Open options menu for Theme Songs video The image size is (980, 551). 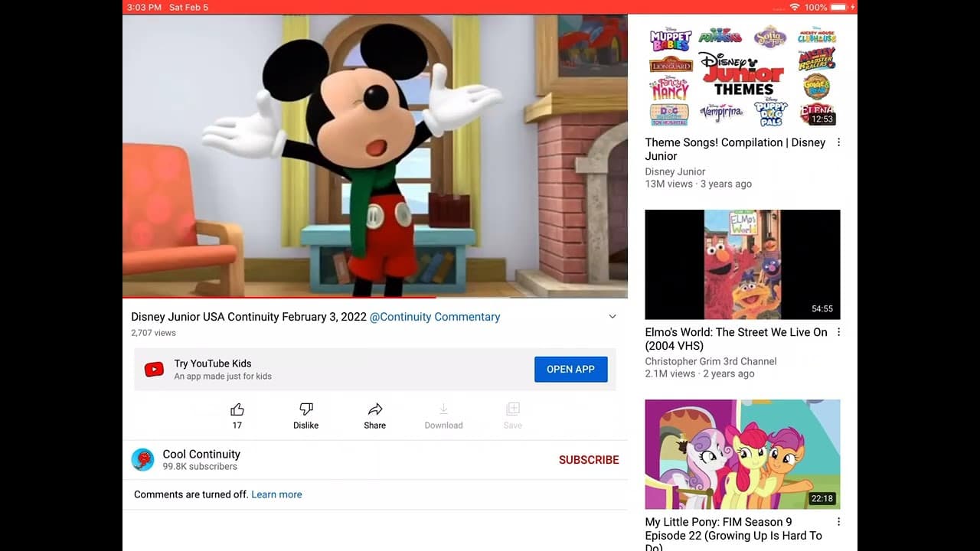click(838, 142)
